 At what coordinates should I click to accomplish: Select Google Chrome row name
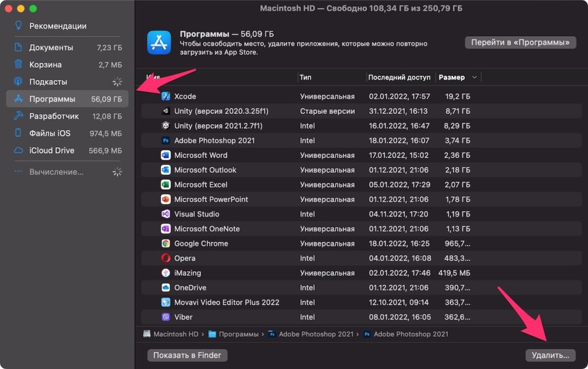[x=201, y=244]
